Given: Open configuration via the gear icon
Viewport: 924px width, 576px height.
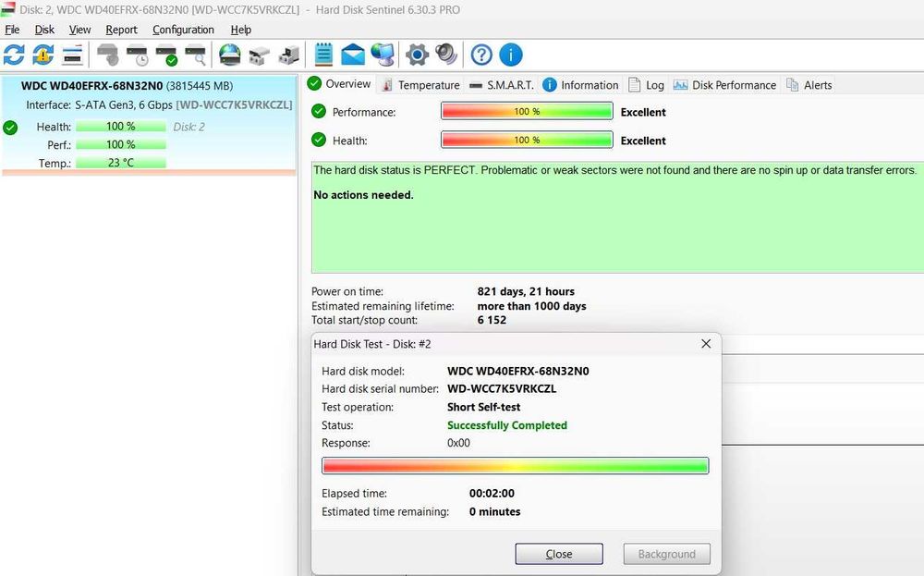Looking at the screenshot, I should [x=418, y=55].
